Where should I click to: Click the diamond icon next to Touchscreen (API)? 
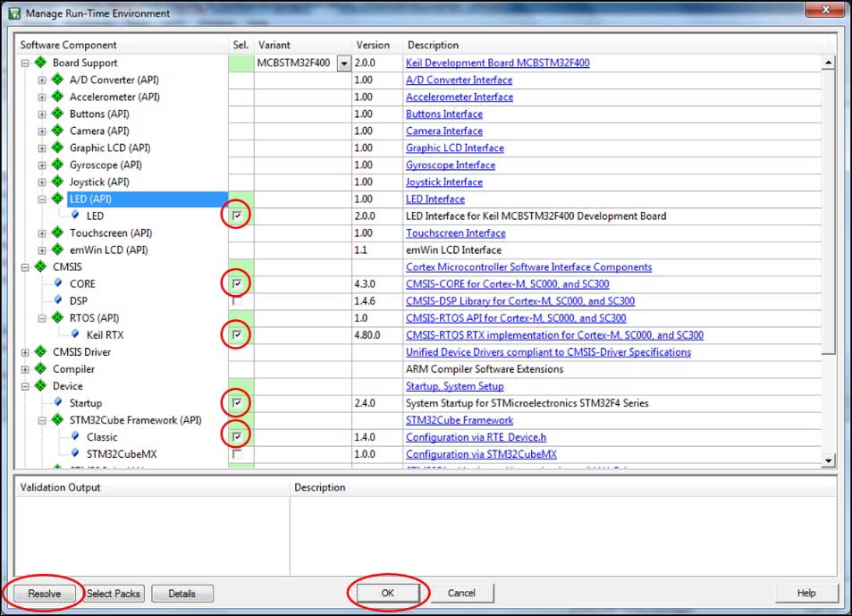(x=57, y=233)
